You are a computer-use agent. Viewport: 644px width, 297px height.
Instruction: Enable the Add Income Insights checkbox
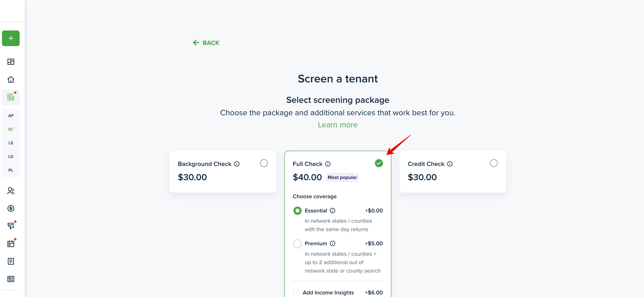pyautogui.click(x=296, y=293)
